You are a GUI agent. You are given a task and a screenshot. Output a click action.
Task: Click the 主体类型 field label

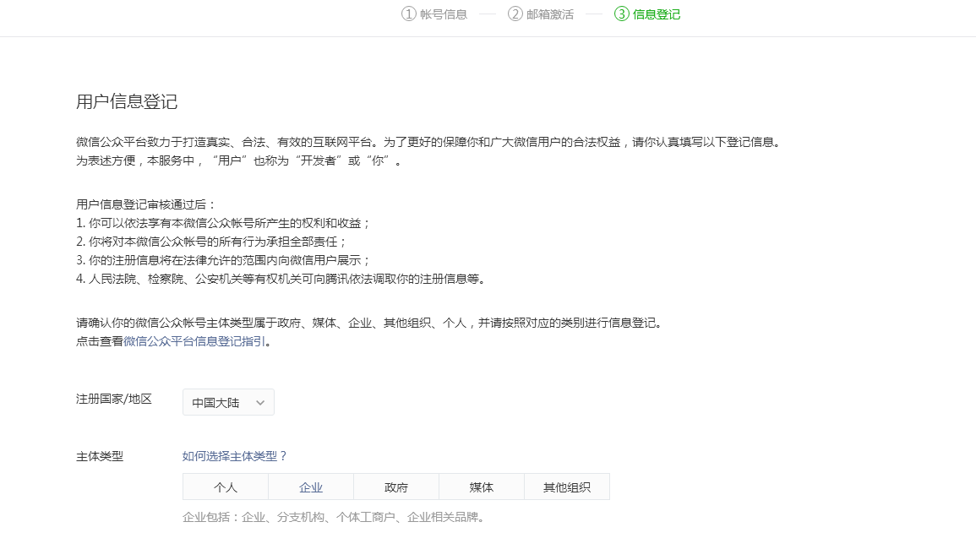coord(100,456)
